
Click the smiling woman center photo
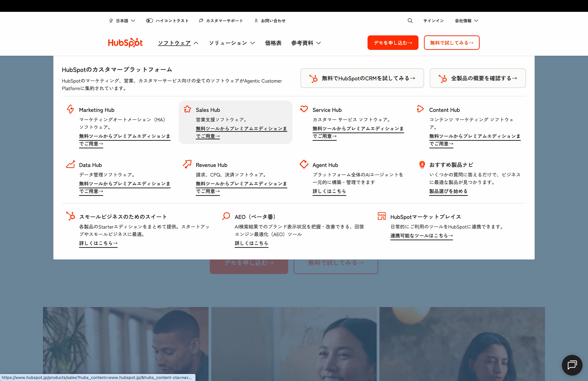294,344
